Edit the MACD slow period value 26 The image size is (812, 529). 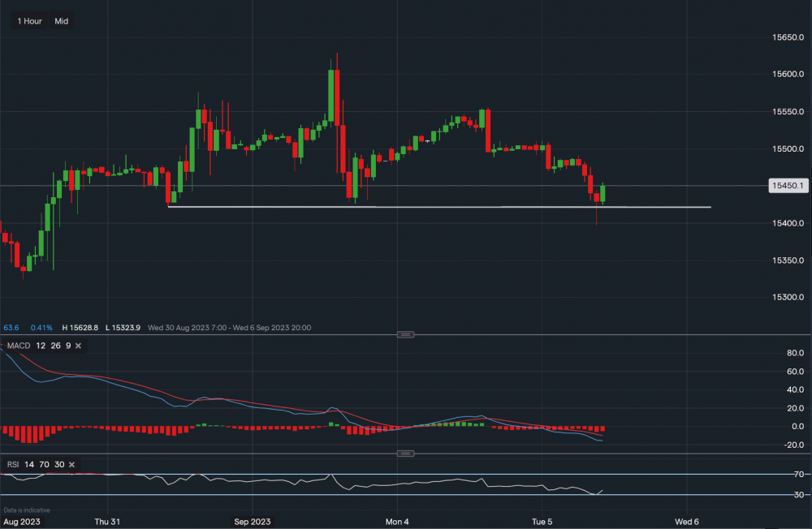(54, 346)
